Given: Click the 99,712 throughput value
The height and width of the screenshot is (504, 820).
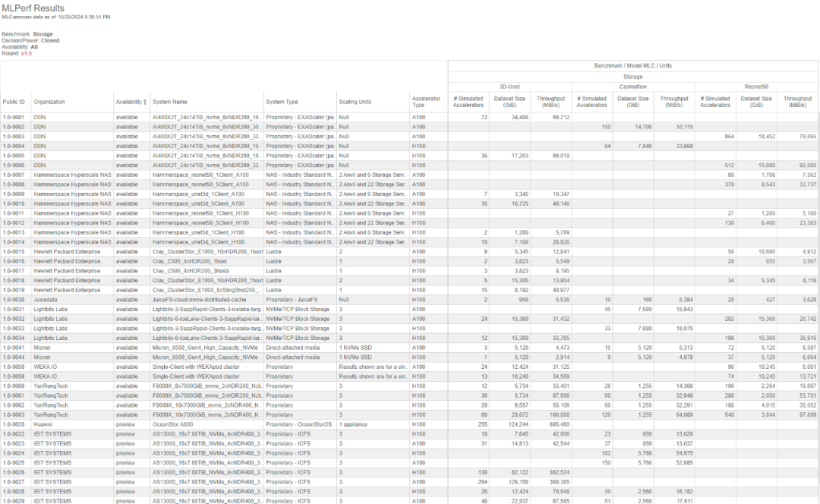Looking at the screenshot, I should pyautogui.click(x=560, y=118).
